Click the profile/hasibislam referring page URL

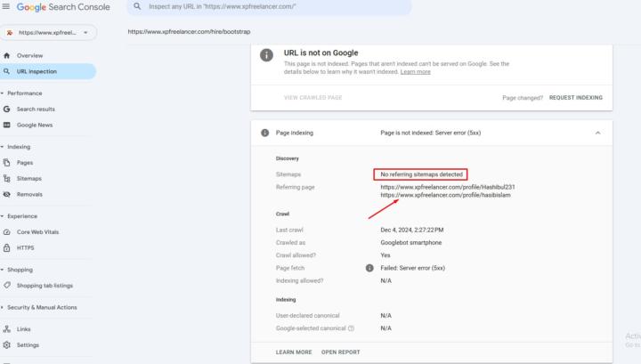445,195
